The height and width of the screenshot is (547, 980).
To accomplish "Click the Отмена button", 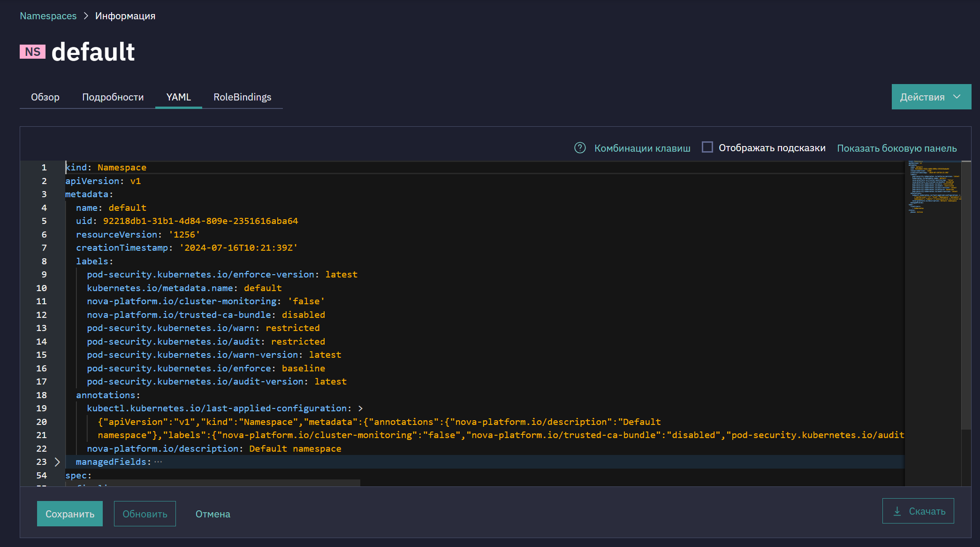I will point(213,514).
